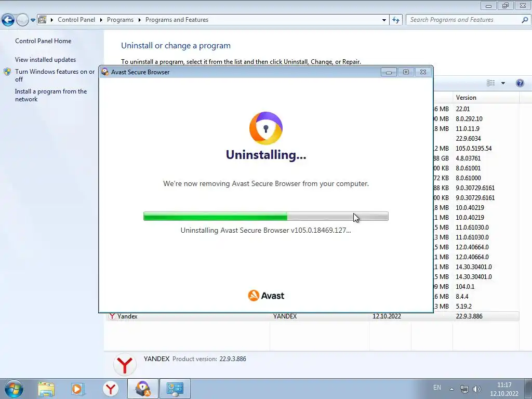Click the Avast Secure Browser logo
Image resolution: width=532 pixels, height=399 pixels.
point(265,128)
